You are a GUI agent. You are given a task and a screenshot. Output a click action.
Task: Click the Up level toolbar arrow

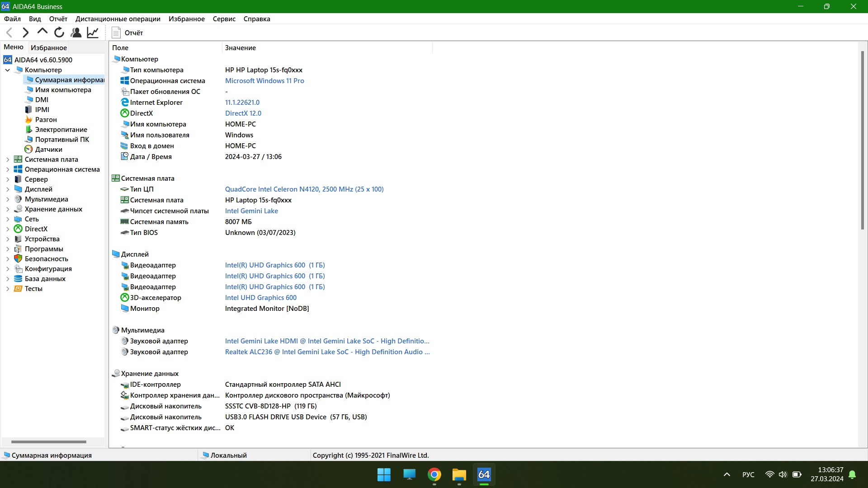coord(42,32)
